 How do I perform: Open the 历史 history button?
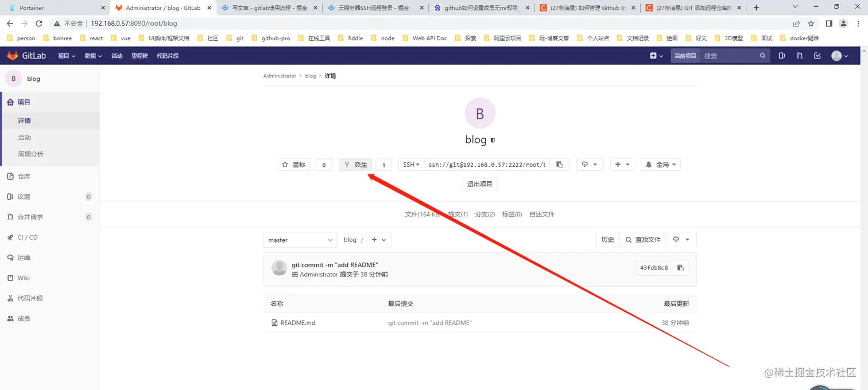pos(607,240)
